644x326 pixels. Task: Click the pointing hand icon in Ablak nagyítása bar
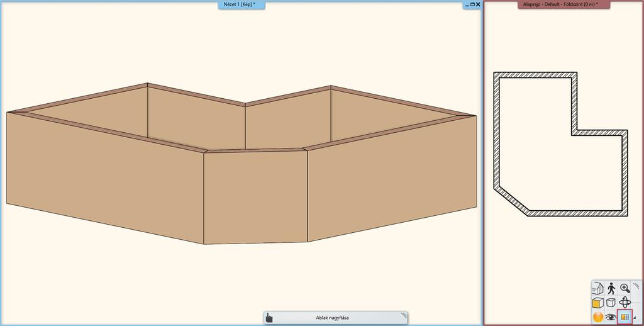pos(269,317)
